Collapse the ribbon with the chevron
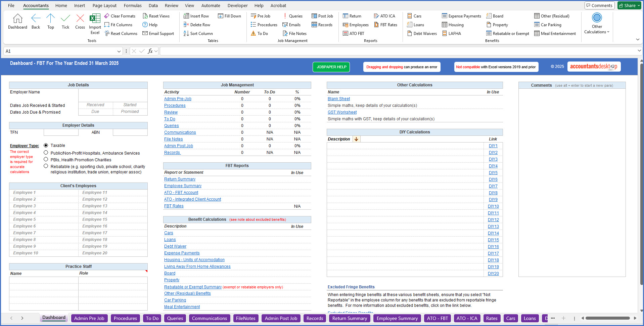Image resolution: width=644 pixels, height=326 pixels. [637, 39]
